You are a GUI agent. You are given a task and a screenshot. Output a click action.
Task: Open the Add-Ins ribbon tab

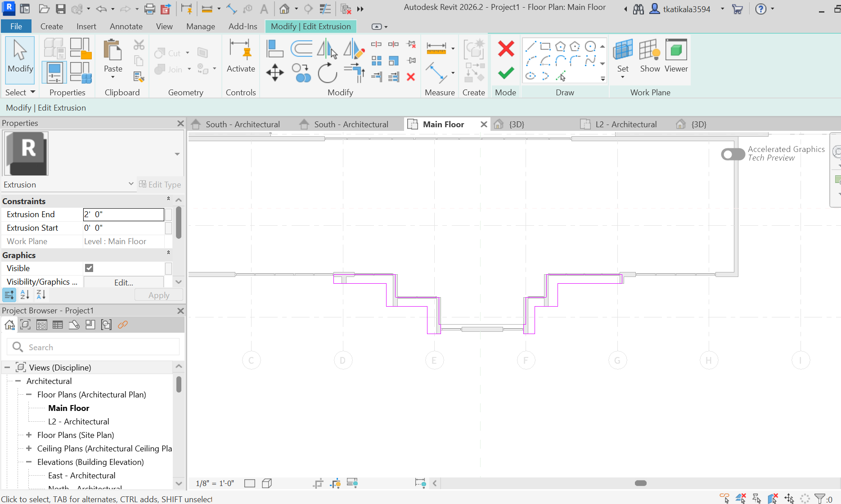[x=243, y=26]
